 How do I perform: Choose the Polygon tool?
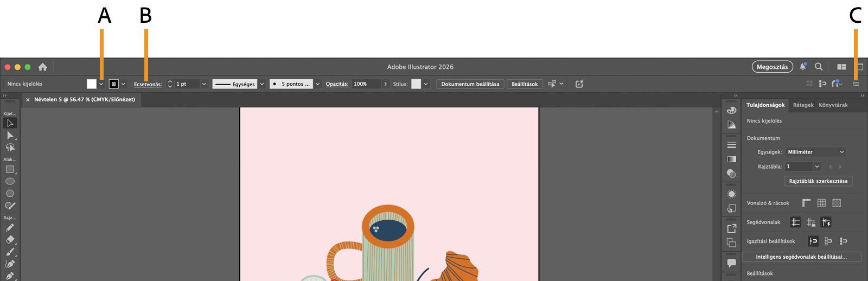click(x=10, y=193)
